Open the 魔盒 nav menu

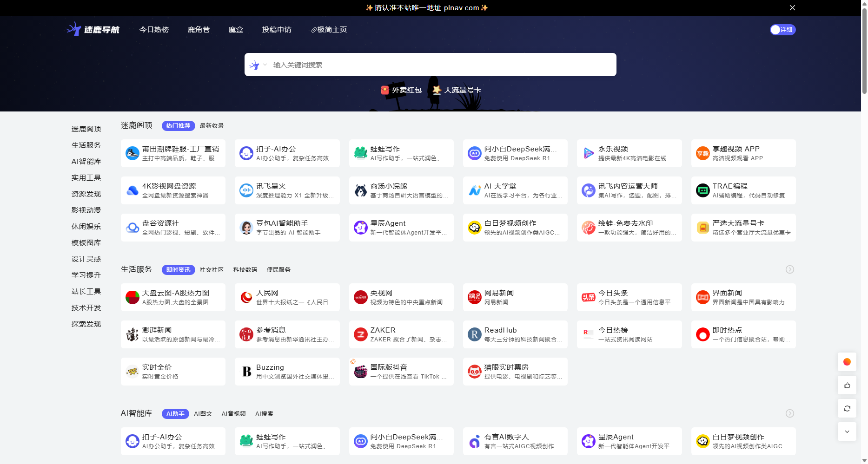point(236,30)
